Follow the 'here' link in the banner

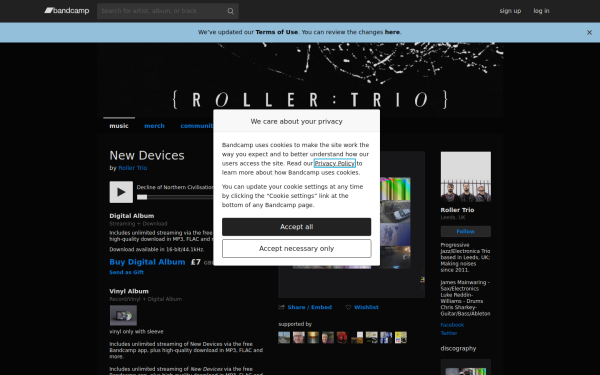392,32
